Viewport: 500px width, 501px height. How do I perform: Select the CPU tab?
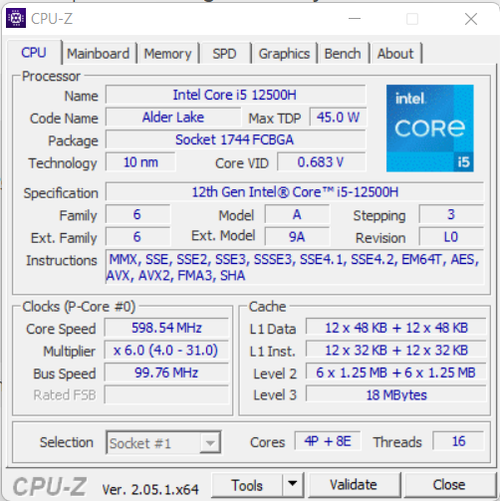click(x=34, y=53)
